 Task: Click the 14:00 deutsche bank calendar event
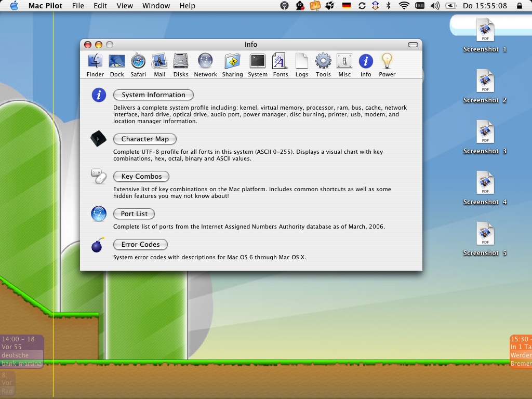click(22, 351)
